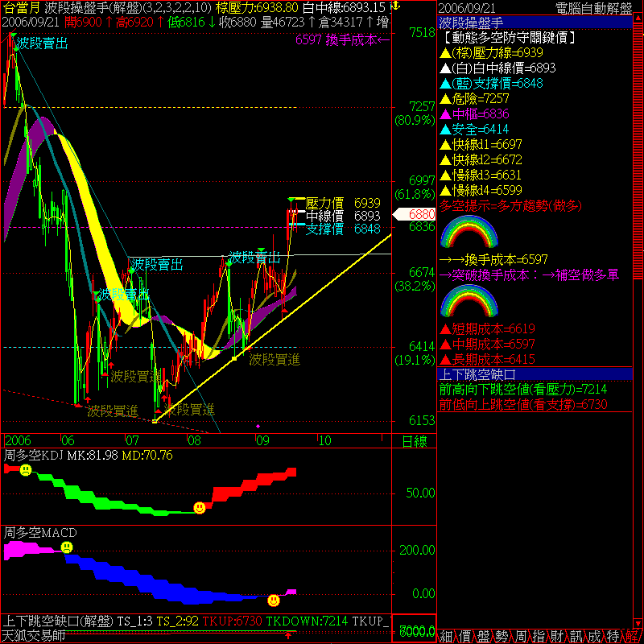Screen dimensions: 644x644
Task: Click the 電腦自動解盤 panel title
Action: [593, 8]
